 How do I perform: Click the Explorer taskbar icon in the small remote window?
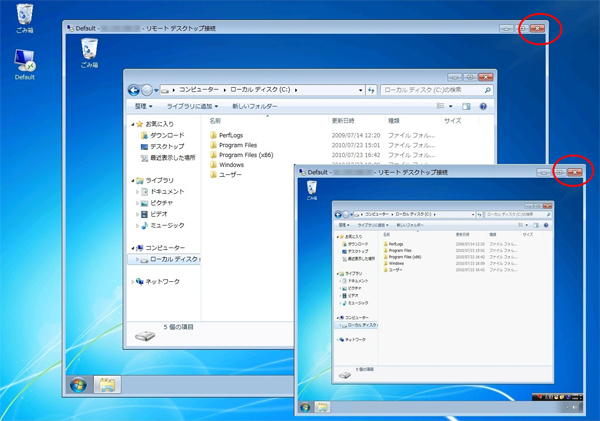coord(322,407)
